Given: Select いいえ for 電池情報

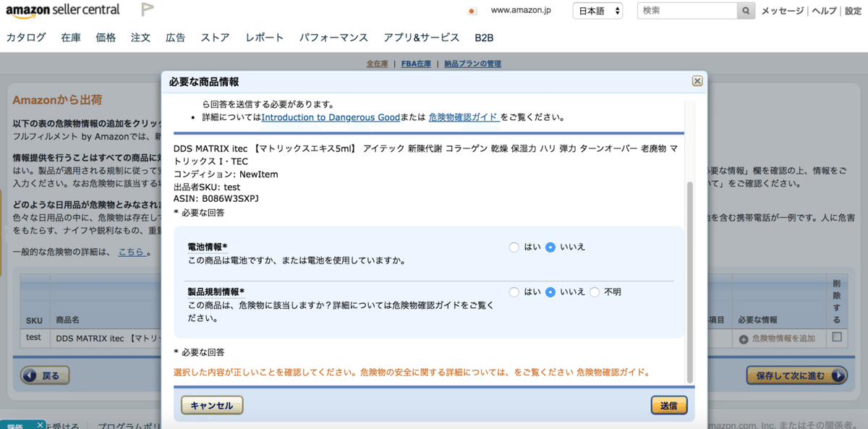Looking at the screenshot, I should click(550, 247).
